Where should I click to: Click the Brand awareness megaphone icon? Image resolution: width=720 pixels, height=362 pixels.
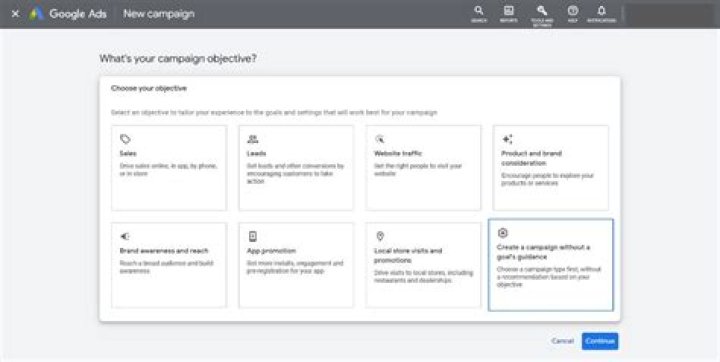coord(125,236)
